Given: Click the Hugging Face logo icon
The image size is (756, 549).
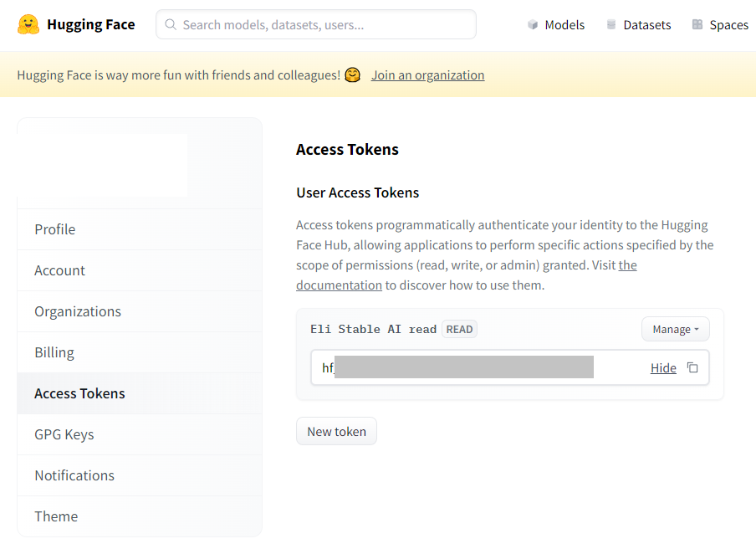Looking at the screenshot, I should (28, 24).
